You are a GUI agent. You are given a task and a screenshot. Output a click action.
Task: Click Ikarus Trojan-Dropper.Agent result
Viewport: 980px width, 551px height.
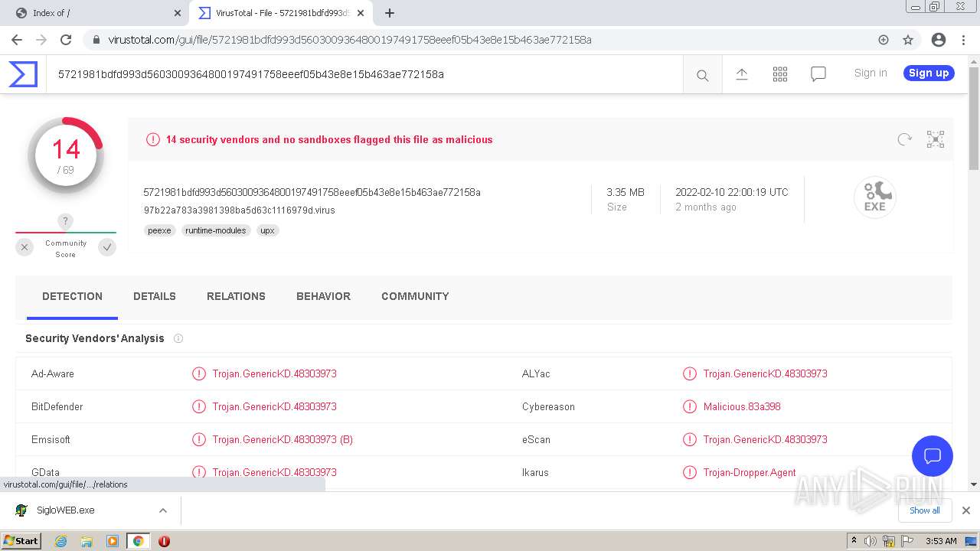pyautogui.click(x=750, y=472)
